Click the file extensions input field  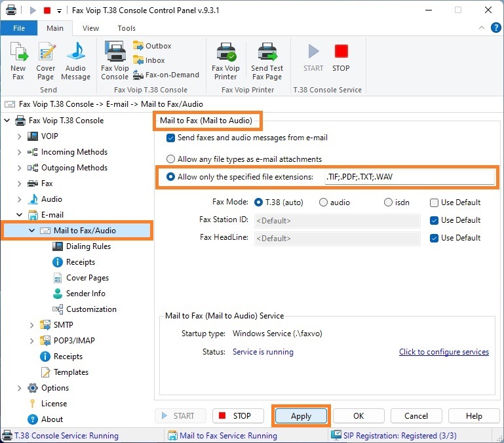[x=410, y=177]
